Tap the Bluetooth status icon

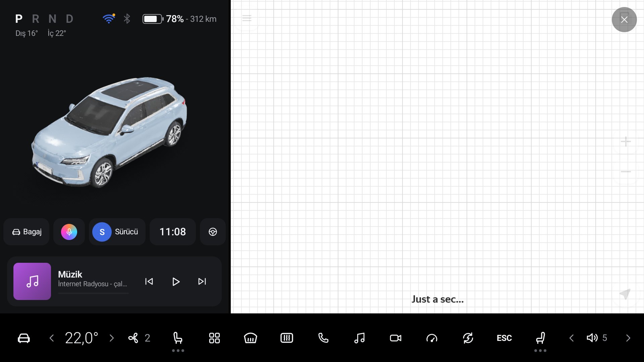point(127,19)
